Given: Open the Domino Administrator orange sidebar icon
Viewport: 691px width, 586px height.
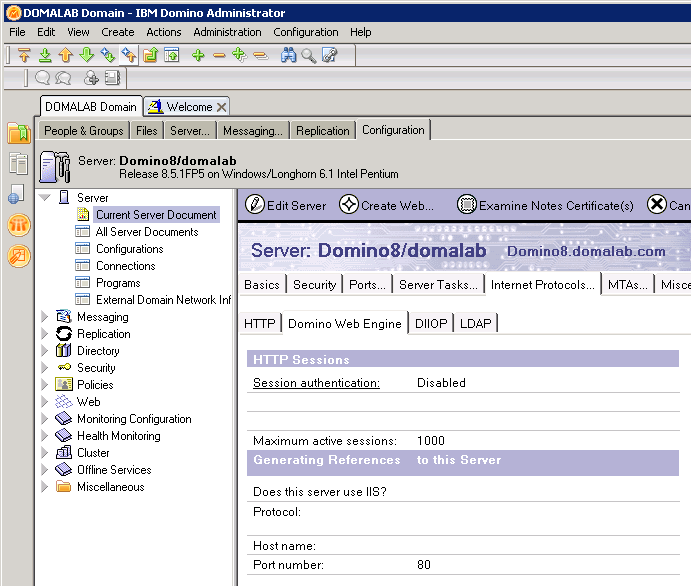Looking at the screenshot, I should click(x=19, y=225).
